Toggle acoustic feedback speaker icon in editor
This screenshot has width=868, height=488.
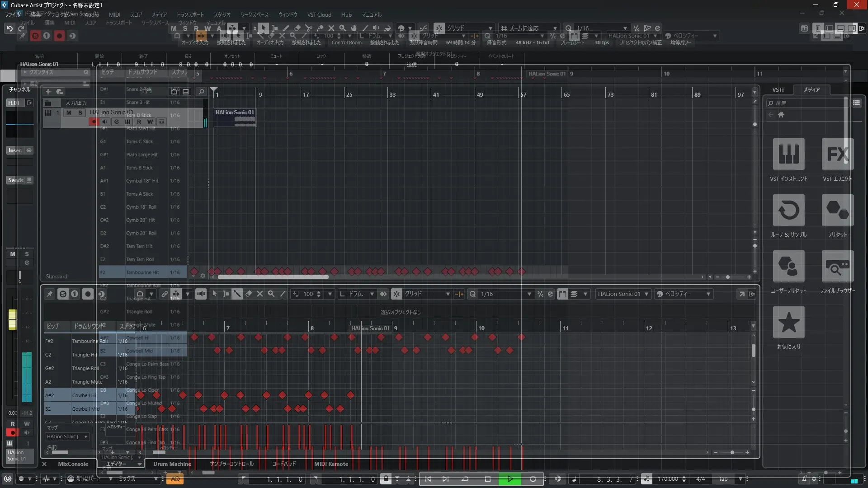(x=201, y=294)
